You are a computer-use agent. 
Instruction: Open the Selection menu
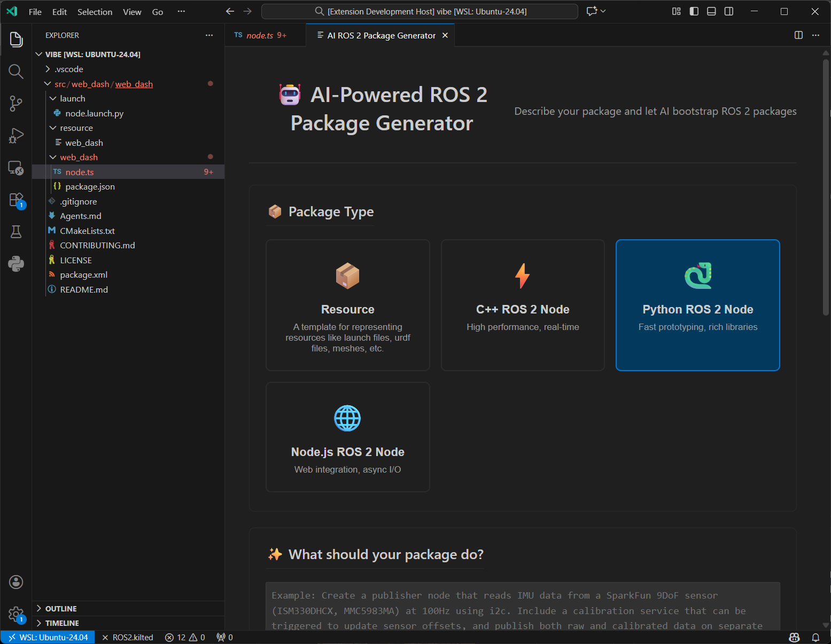pos(95,12)
